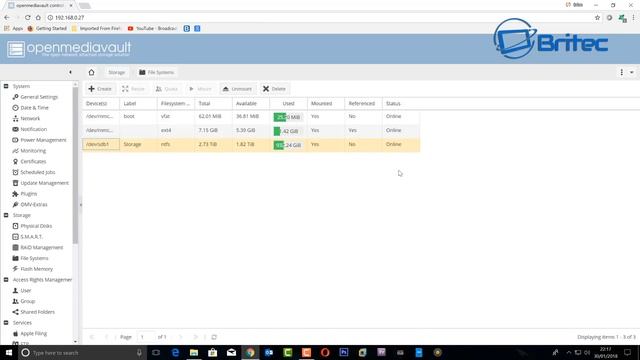Open File Explorer from the taskbar
The height and width of the screenshot is (360, 640).
(194, 353)
